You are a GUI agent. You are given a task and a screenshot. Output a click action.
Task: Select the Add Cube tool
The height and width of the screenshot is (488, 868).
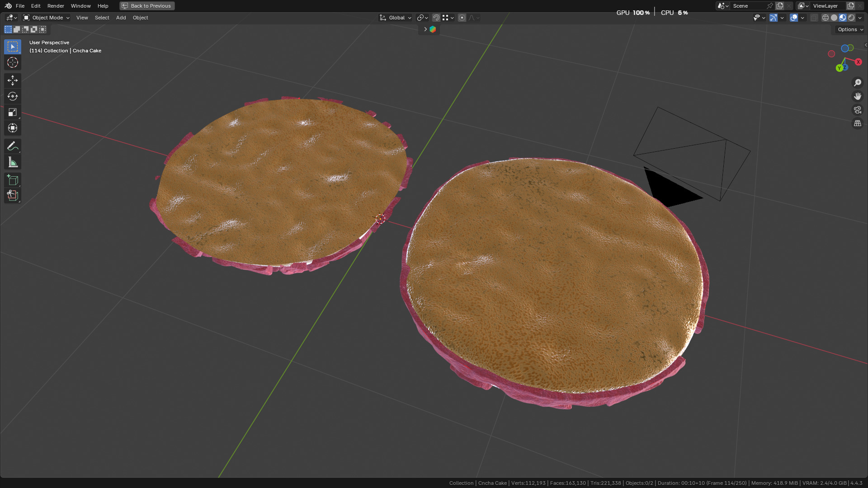coord(13,180)
